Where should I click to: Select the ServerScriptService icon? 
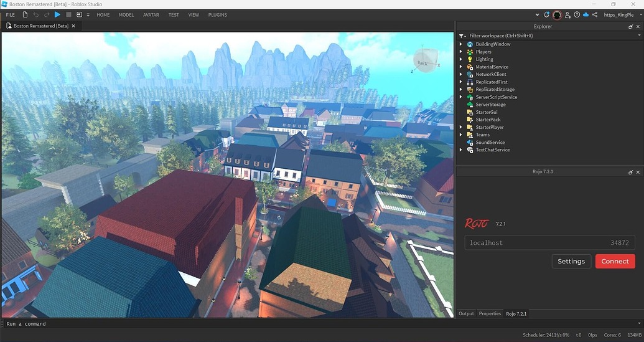tap(470, 97)
